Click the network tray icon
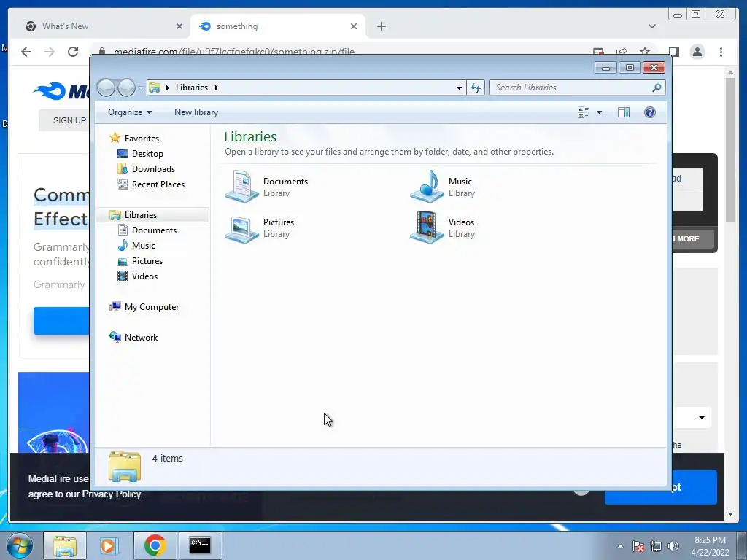 [656, 546]
